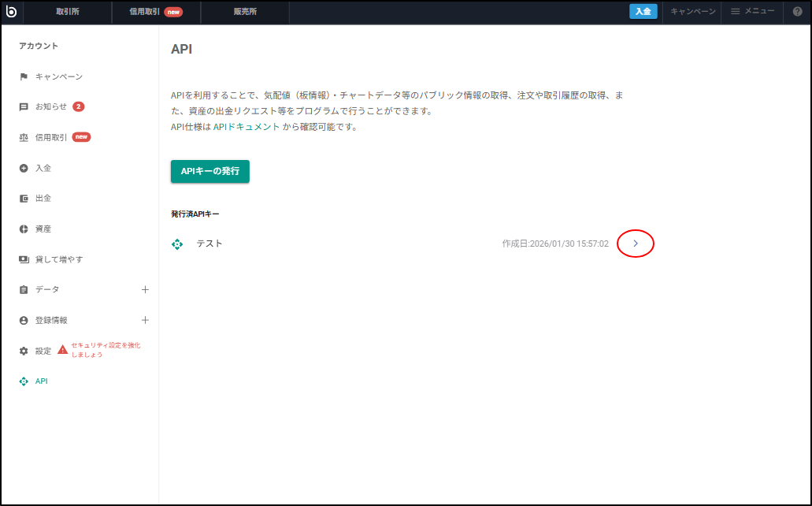
Task: Open the 信用取引 margin trading sidebar item
Action: [24, 136]
